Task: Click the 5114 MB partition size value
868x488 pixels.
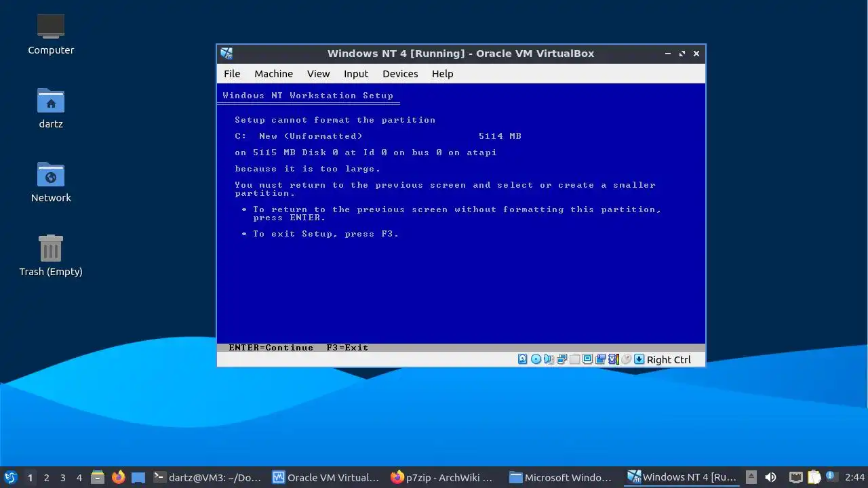Action: [500, 136]
